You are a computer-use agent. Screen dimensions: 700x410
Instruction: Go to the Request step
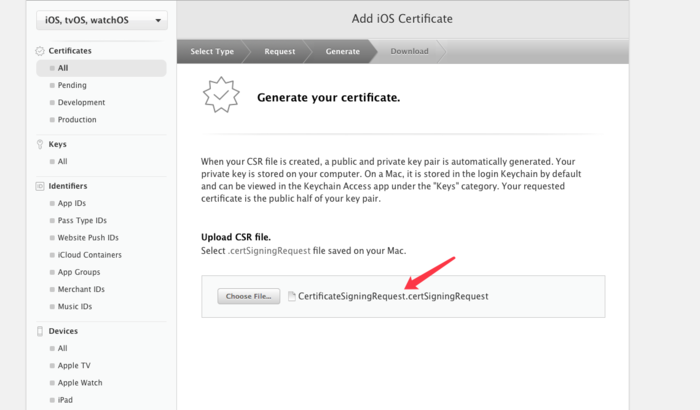point(279,51)
